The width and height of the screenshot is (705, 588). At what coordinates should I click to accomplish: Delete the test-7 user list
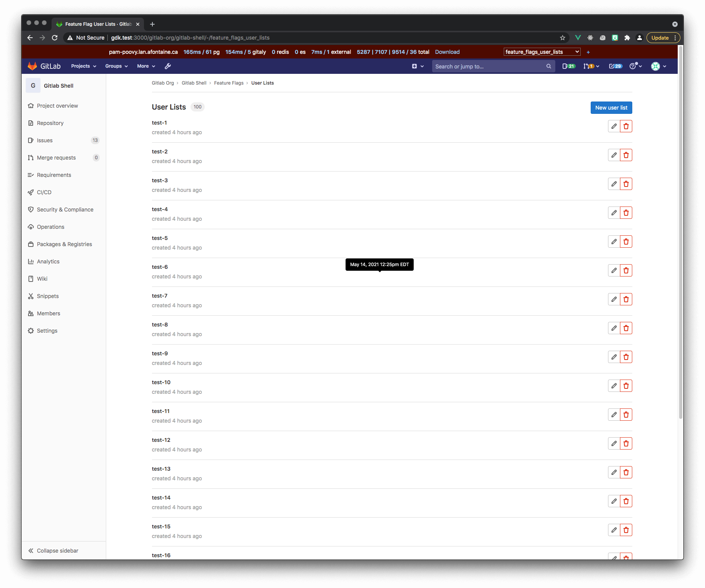tap(626, 299)
